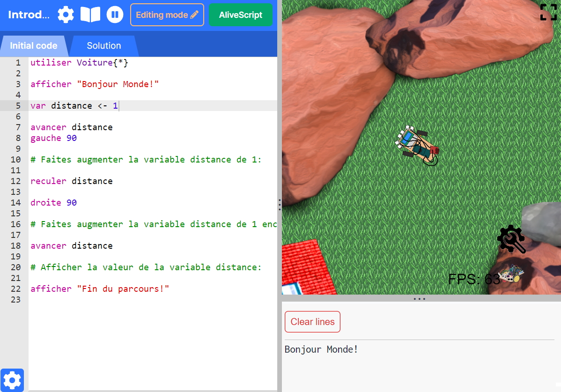Expand the console panel via the three-dot handle
Screen dimensions: 561x392
[x=419, y=298]
